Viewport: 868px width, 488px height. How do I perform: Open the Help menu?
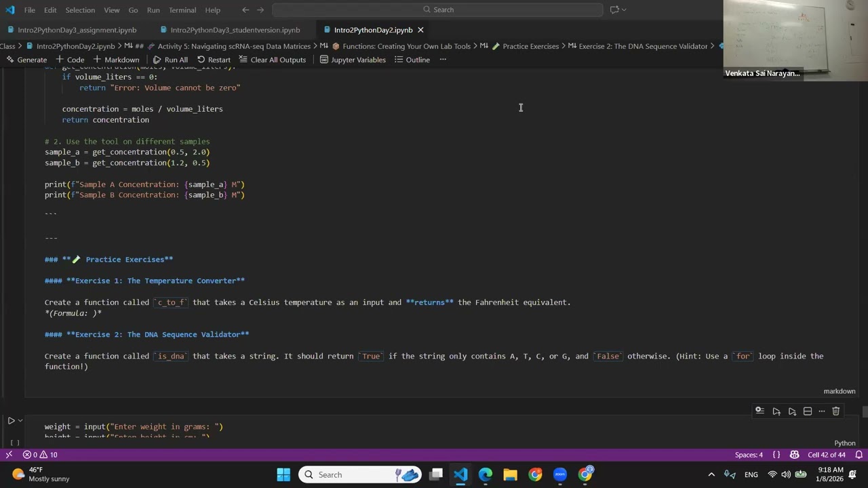212,10
